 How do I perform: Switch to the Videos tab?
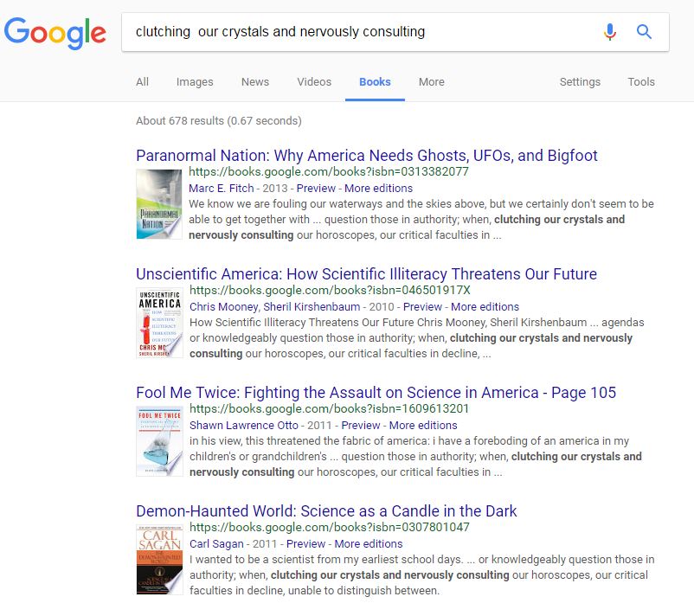pyautogui.click(x=314, y=82)
